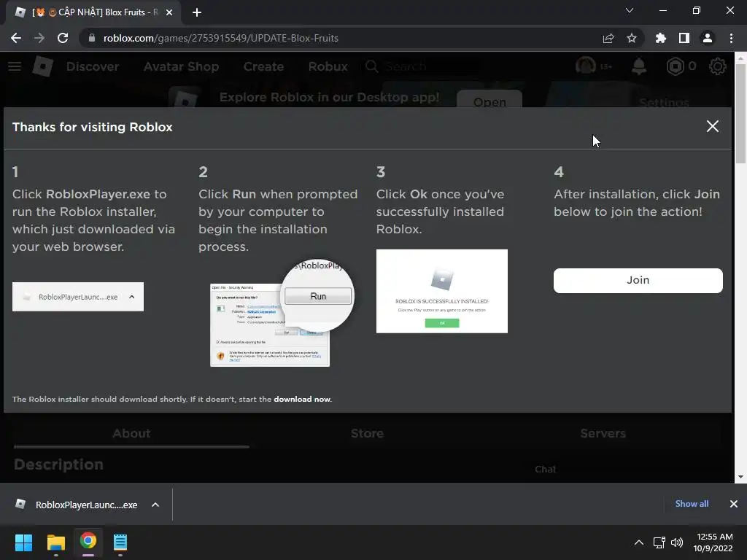The image size is (747, 560).
Task: Open network status tray icon
Action: tap(659, 542)
